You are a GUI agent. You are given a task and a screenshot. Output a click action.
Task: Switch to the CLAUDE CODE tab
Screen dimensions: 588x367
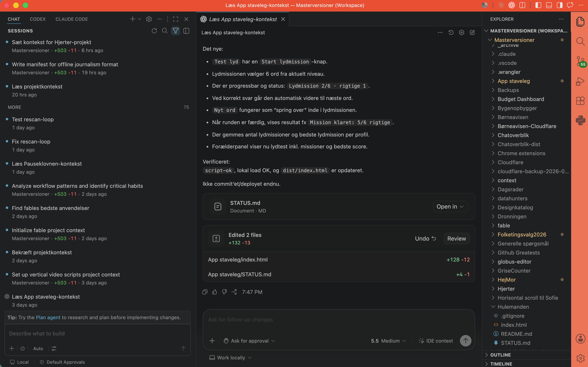72,19
